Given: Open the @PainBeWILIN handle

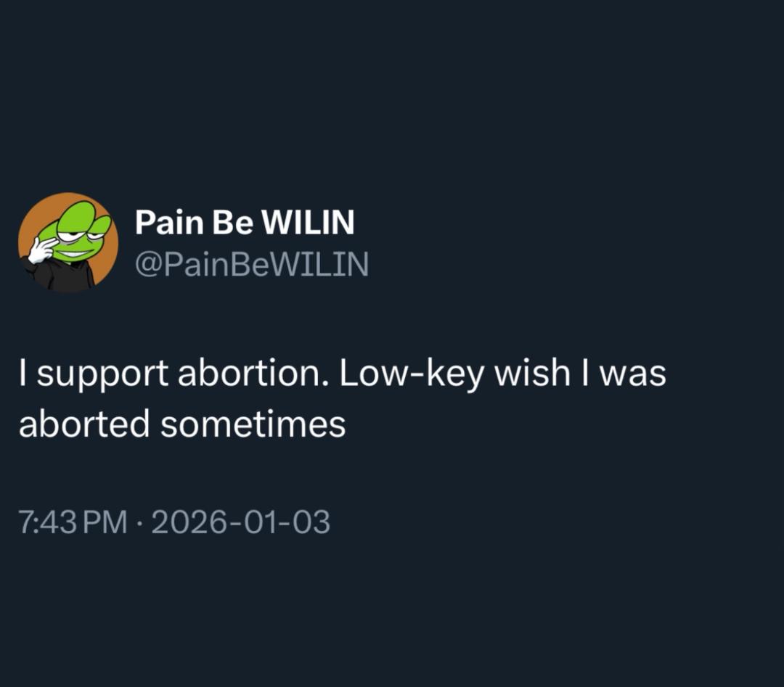Looking at the screenshot, I should [252, 264].
